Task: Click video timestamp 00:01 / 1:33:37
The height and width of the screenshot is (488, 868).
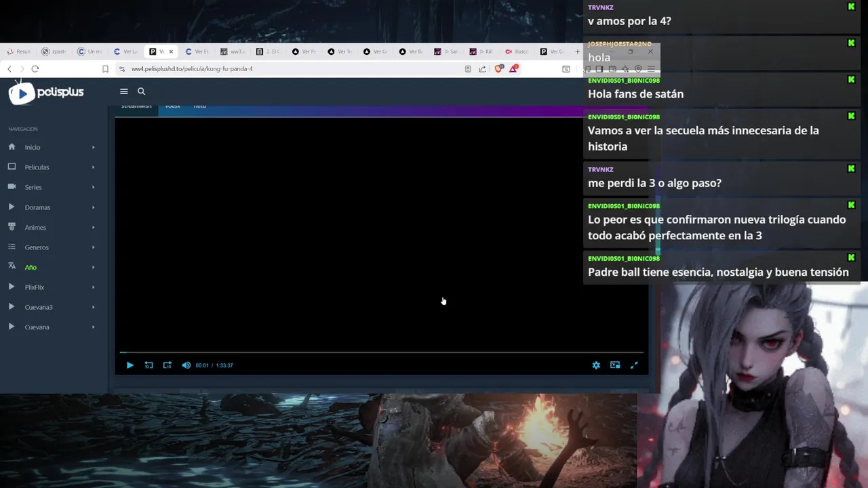Action: [214, 365]
